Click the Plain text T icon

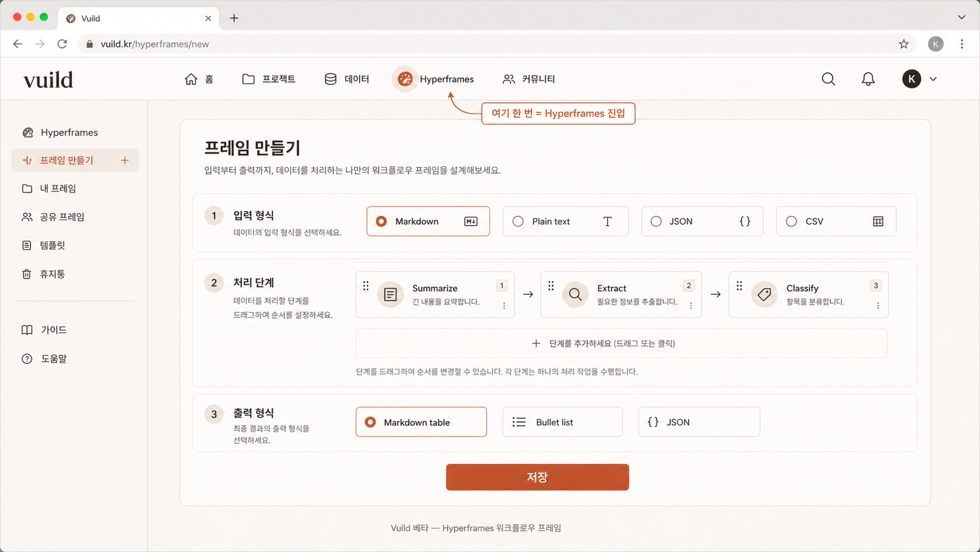(607, 221)
